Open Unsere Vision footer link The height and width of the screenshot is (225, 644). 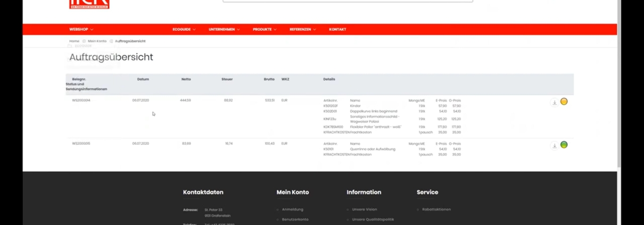pyautogui.click(x=364, y=210)
